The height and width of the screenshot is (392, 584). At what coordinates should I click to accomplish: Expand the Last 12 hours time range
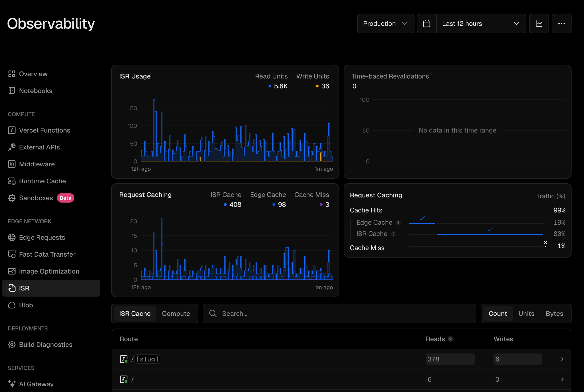tap(481, 24)
